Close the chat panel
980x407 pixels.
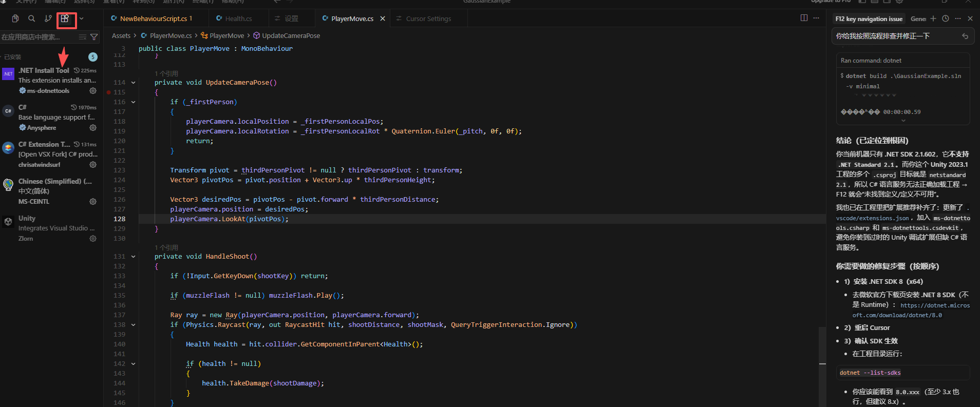970,18
